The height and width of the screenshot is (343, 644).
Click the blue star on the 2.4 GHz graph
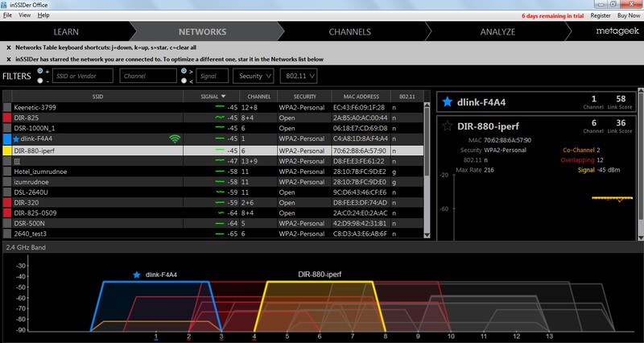coord(137,275)
